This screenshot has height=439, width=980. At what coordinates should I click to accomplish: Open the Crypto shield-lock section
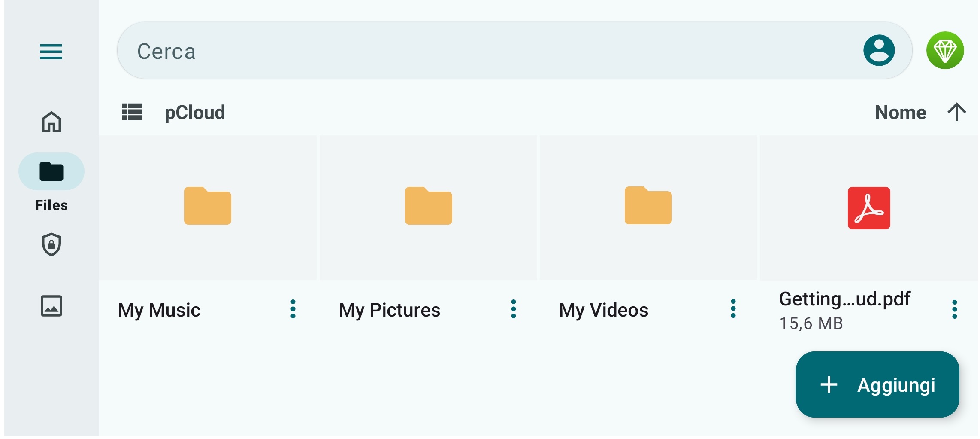(51, 244)
